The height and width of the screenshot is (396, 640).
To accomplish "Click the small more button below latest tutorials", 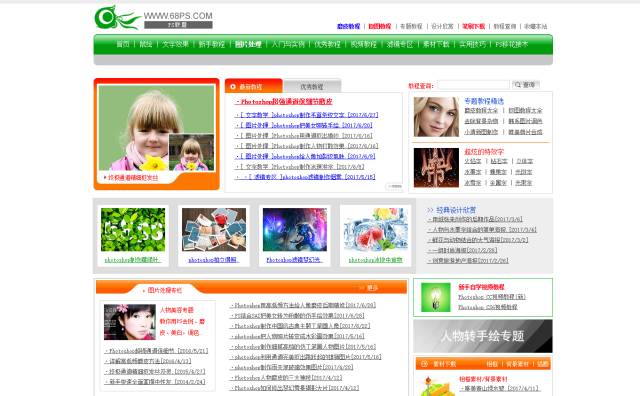I will coord(394,186).
